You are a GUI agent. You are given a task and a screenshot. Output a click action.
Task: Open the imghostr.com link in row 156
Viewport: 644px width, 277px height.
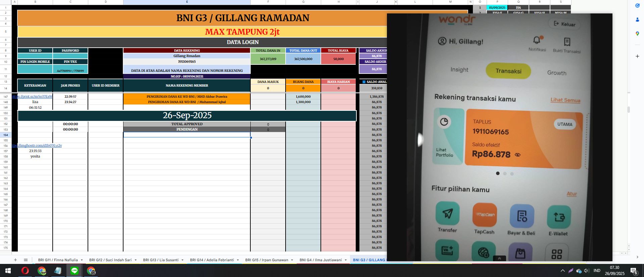coord(37,145)
